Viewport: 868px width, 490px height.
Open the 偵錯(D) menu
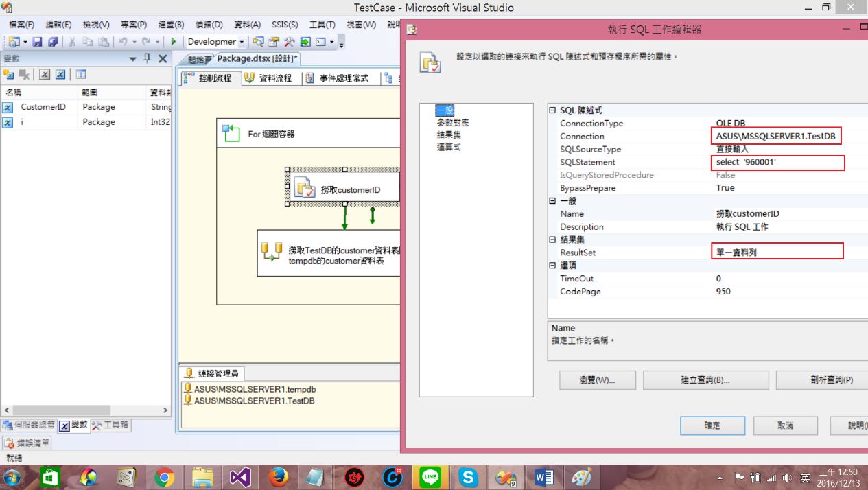coord(209,24)
